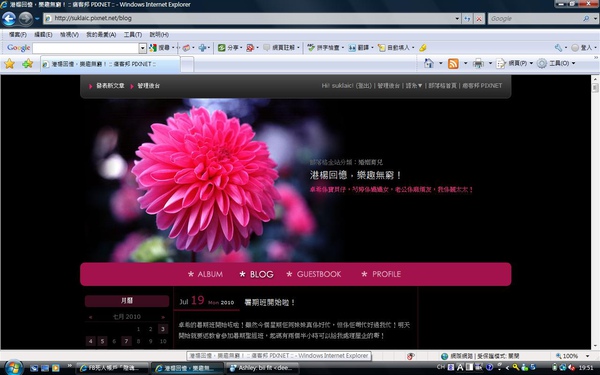Click the Google toolbar share (分享) icon

tap(222, 48)
